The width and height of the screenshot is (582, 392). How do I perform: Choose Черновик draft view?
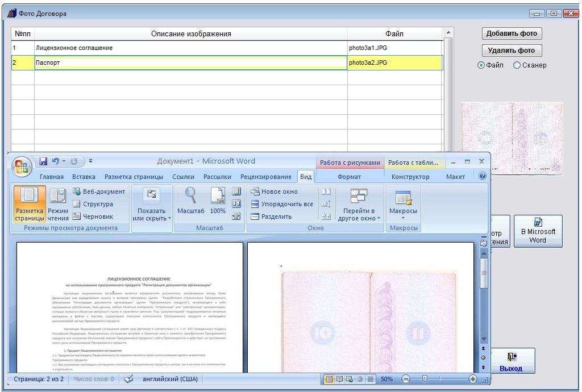click(x=93, y=216)
